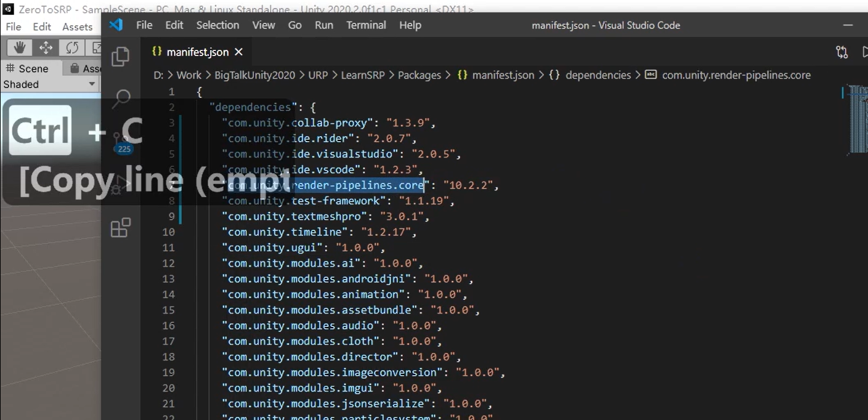Click the "com.unity.modules.androidjni" key
This screenshot has height=420, width=868.
317,279
